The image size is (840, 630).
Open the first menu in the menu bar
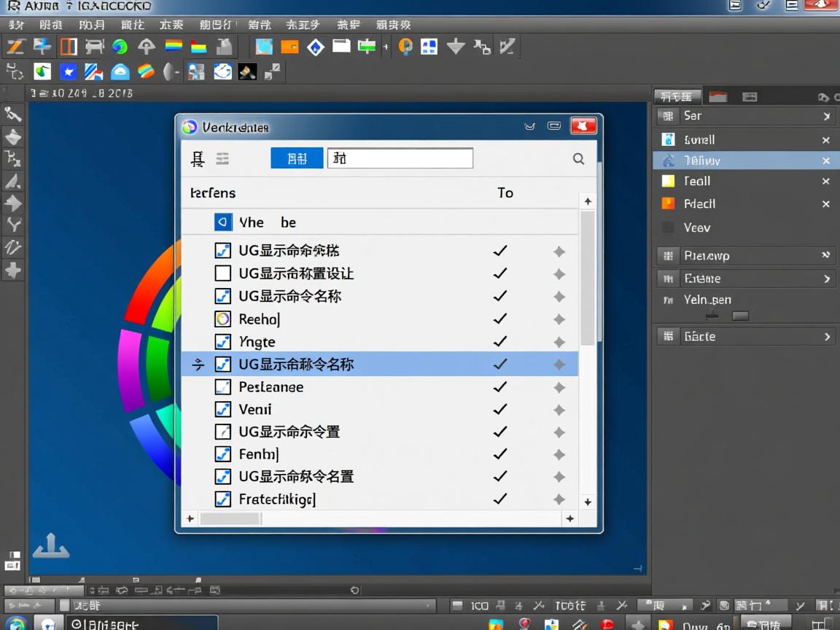(x=16, y=25)
